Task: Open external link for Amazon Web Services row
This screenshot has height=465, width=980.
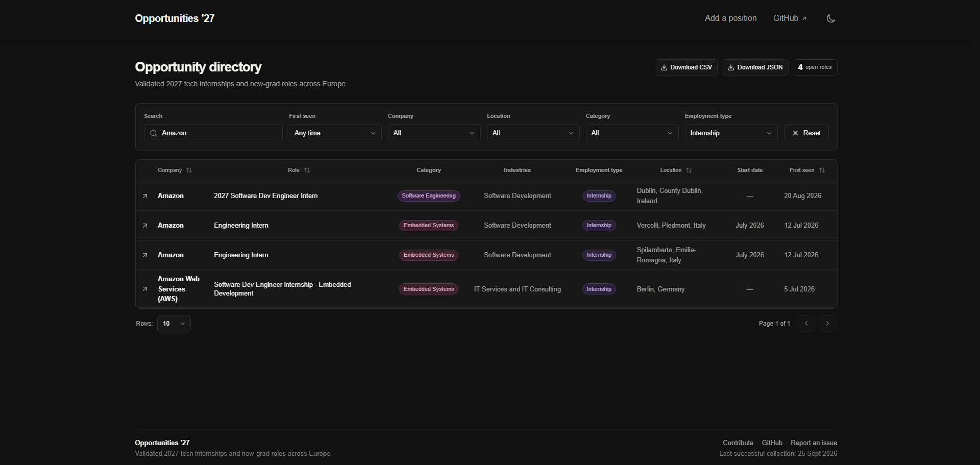Action: coord(145,289)
